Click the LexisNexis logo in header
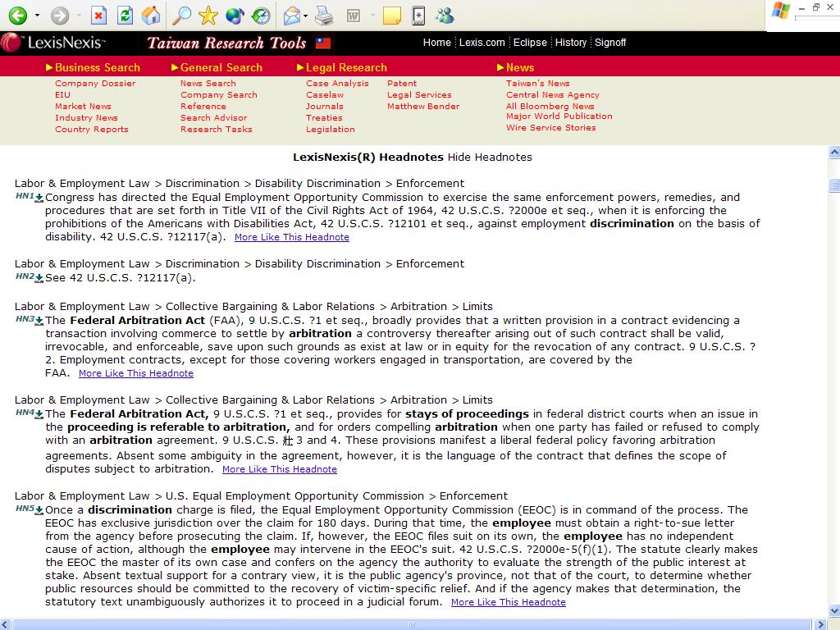This screenshot has height=630, width=840. click(53, 43)
